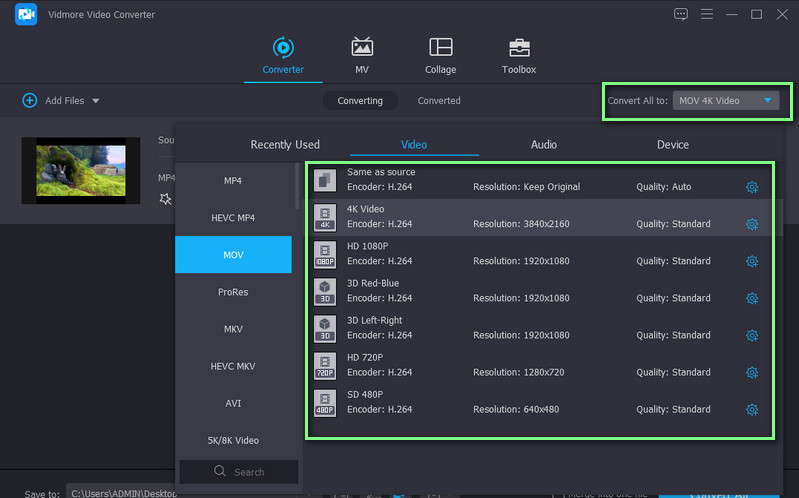Click the video thumbnail preview

(81, 170)
